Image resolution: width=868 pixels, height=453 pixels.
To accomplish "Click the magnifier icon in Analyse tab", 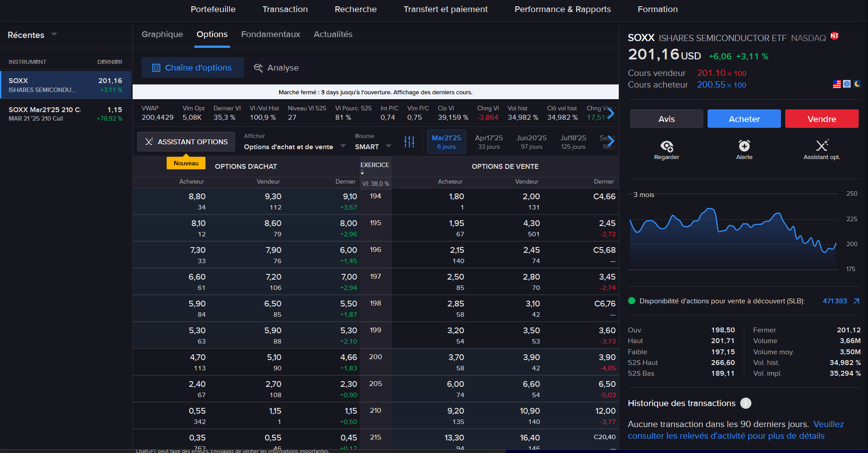I will pos(258,68).
